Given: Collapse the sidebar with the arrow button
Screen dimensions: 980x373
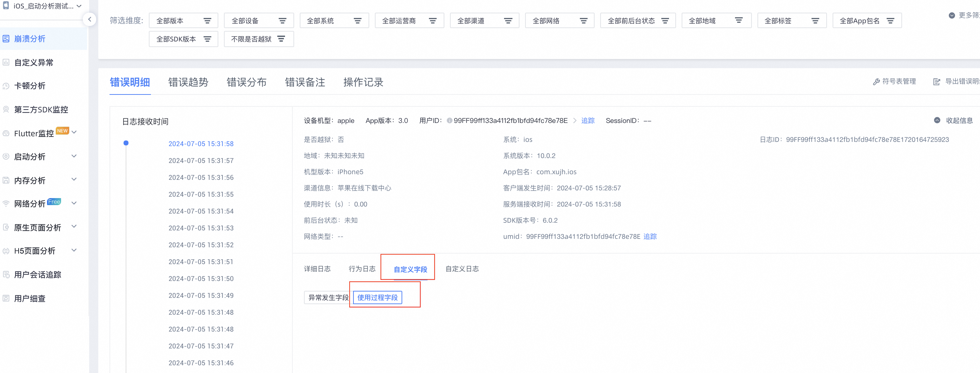Looking at the screenshot, I should [x=90, y=19].
